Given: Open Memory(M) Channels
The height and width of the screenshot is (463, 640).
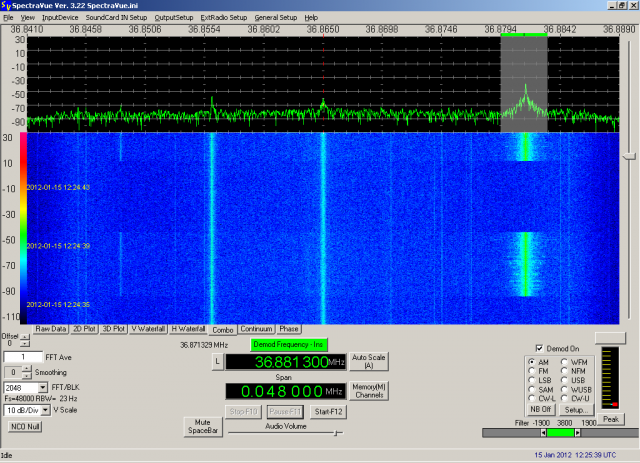Looking at the screenshot, I should [369, 390].
